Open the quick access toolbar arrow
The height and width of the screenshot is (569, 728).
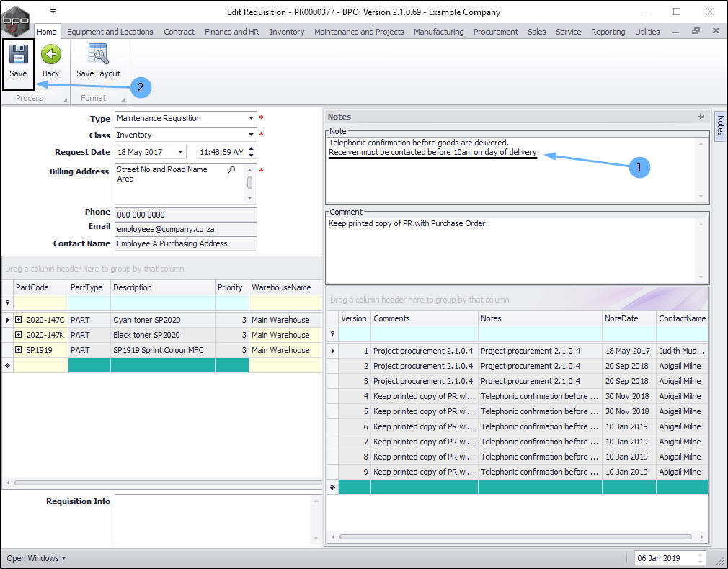[53, 12]
